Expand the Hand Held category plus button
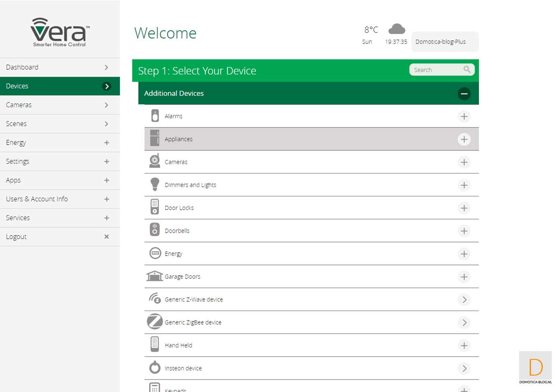This screenshot has height=392, width=560. 464,345
